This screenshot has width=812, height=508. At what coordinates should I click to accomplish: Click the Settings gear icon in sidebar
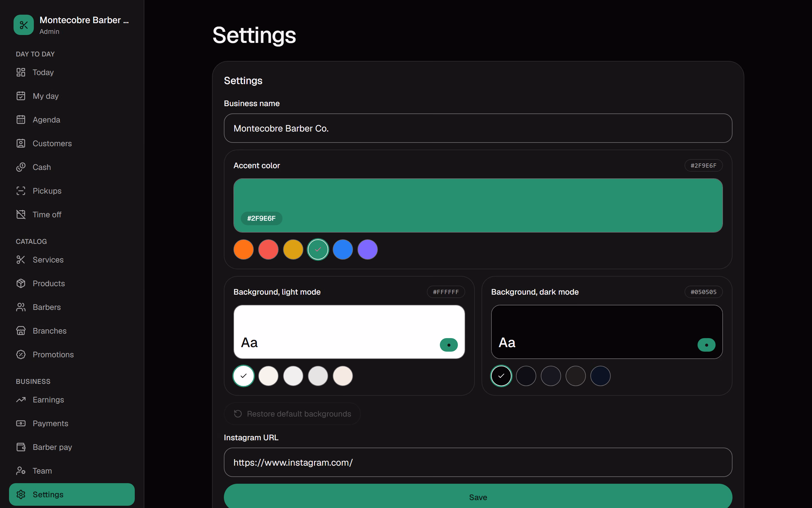[21, 494]
